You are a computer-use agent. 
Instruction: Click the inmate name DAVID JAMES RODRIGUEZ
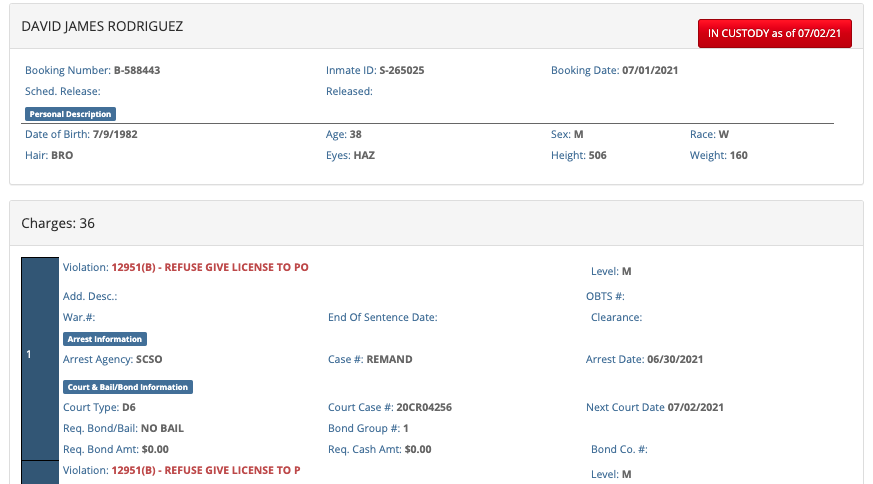coord(102,26)
